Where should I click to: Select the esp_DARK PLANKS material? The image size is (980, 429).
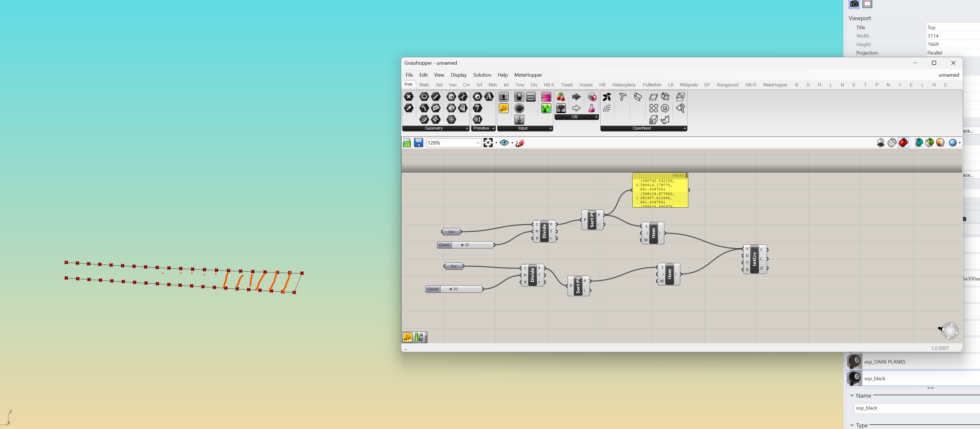884,362
